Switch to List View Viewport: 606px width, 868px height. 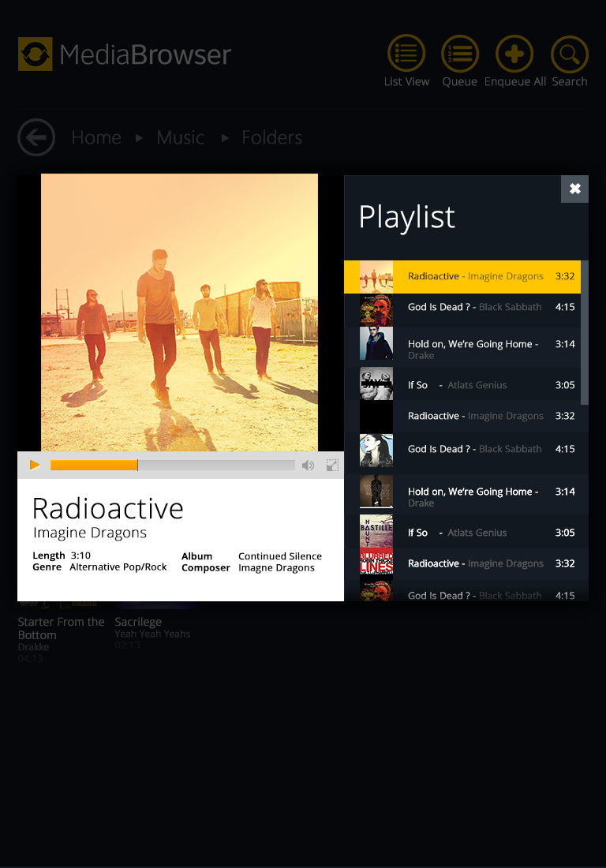point(406,61)
